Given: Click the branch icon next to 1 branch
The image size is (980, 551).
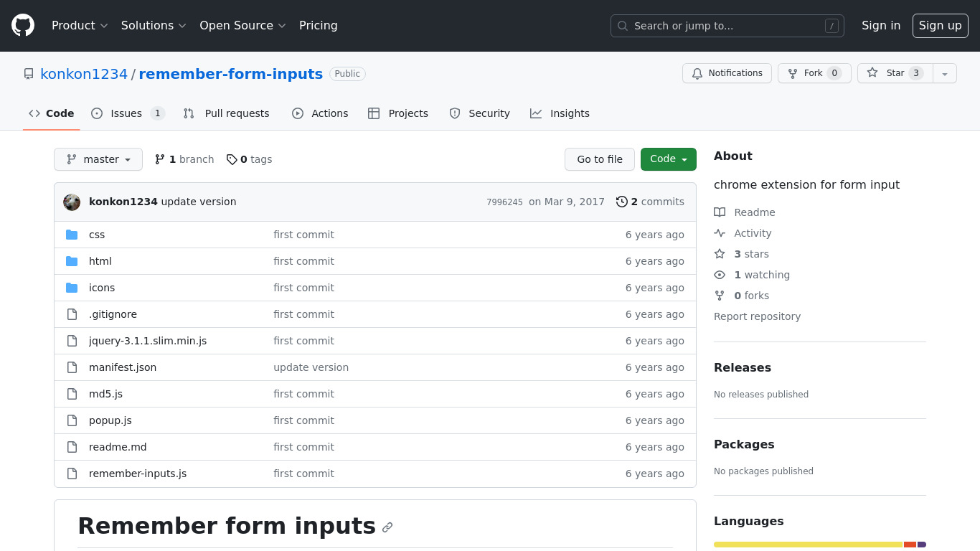Looking at the screenshot, I should pos(160,159).
